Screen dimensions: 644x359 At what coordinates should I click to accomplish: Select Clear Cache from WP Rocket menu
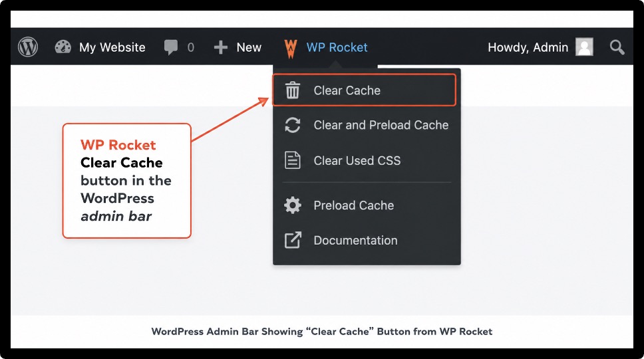[x=365, y=90]
